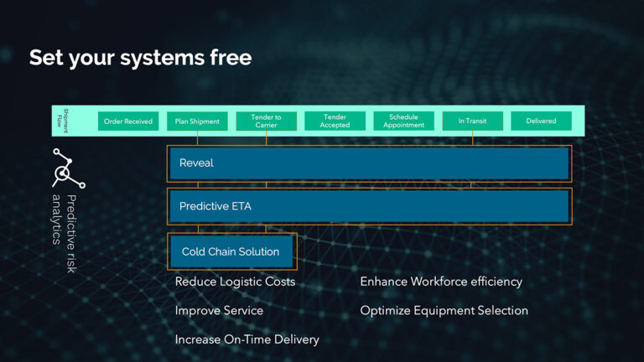
Task: Select the Cold Chain Solution box
Action: click(x=231, y=251)
